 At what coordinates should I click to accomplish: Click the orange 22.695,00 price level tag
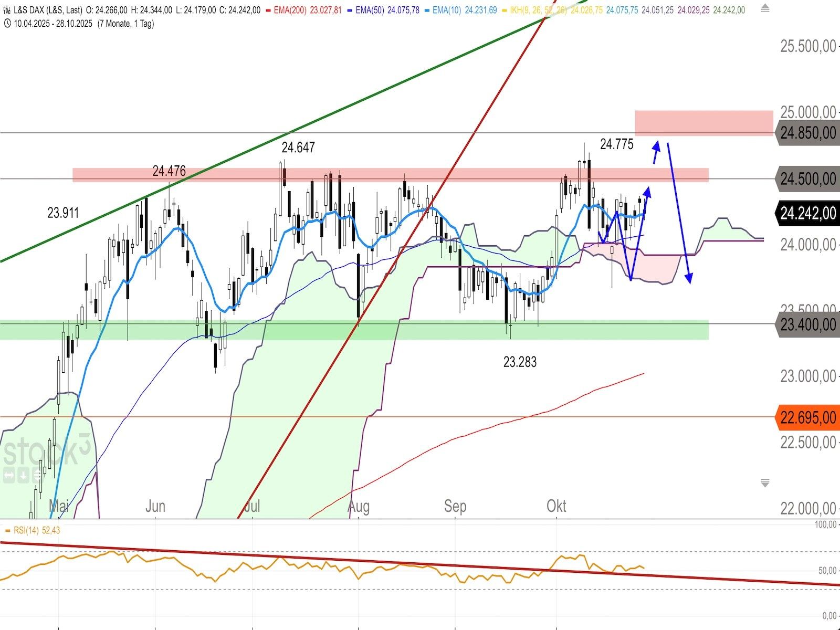[x=807, y=417]
